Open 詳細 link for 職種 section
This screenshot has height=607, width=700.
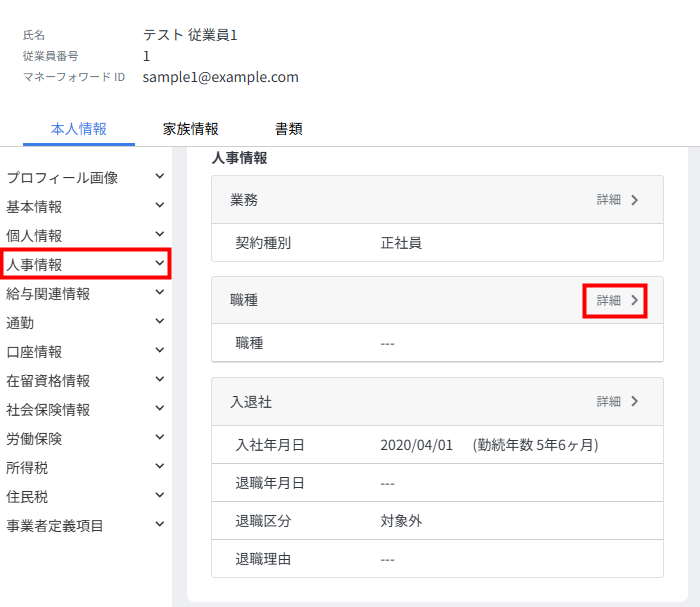coord(617,300)
